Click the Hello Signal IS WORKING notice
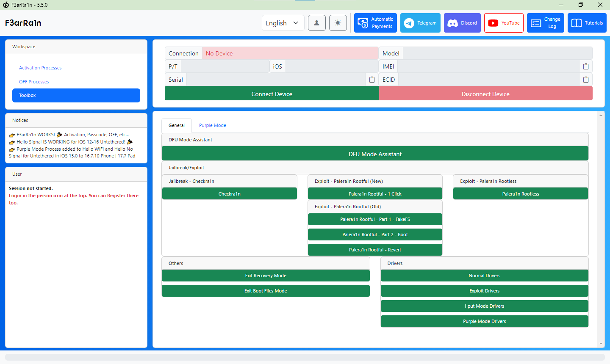Screen dimensions: 610x364 [71, 142]
